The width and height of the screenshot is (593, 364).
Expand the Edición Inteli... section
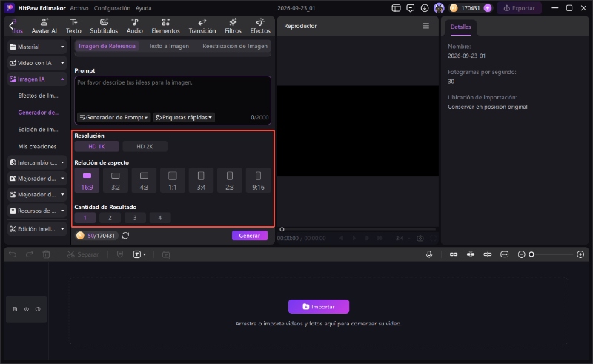36,229
